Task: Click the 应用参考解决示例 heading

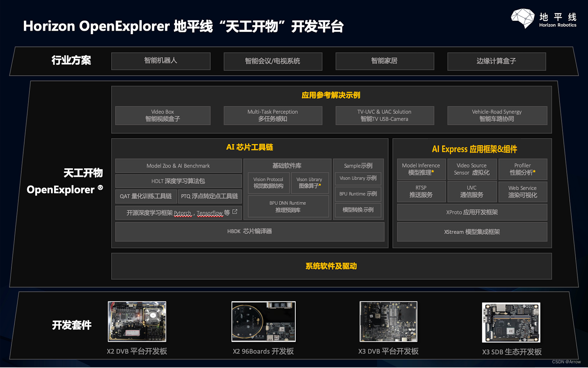Action: [331, 95]
